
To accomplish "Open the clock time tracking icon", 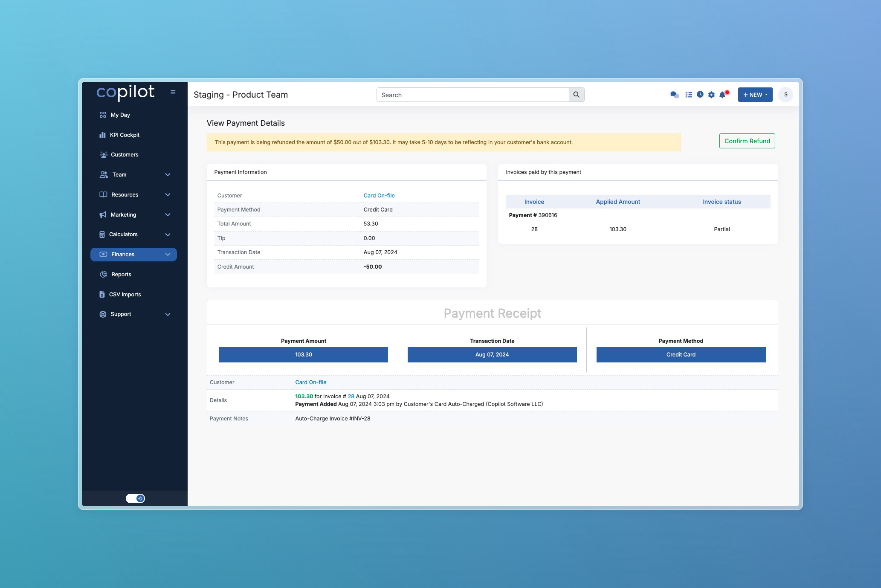I will point(700,95).
